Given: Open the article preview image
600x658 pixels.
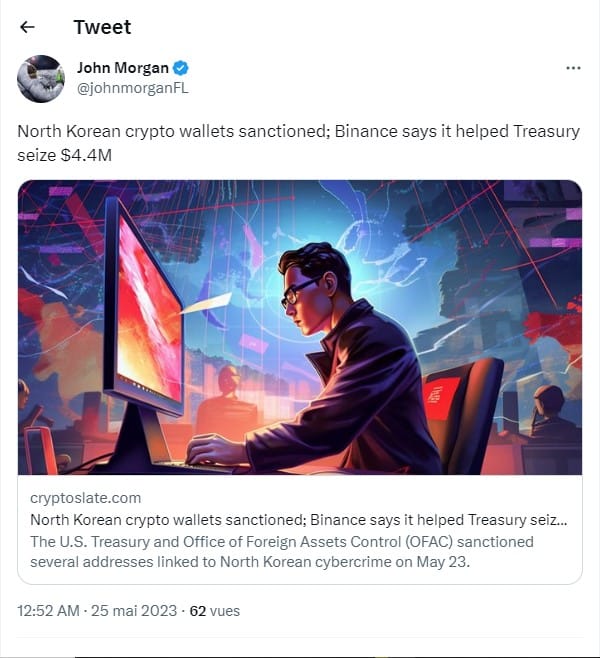Looking at the screenshot, I should tap(300, 327).
